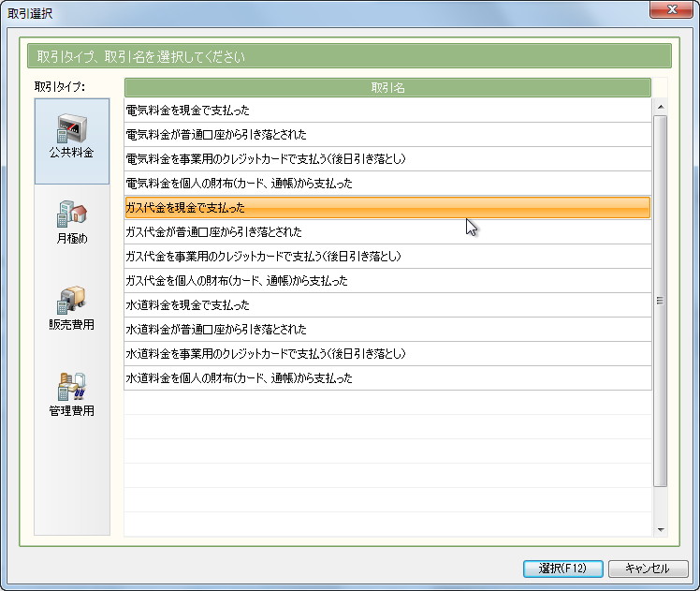Click the キャンセル button

coord(648,569)
